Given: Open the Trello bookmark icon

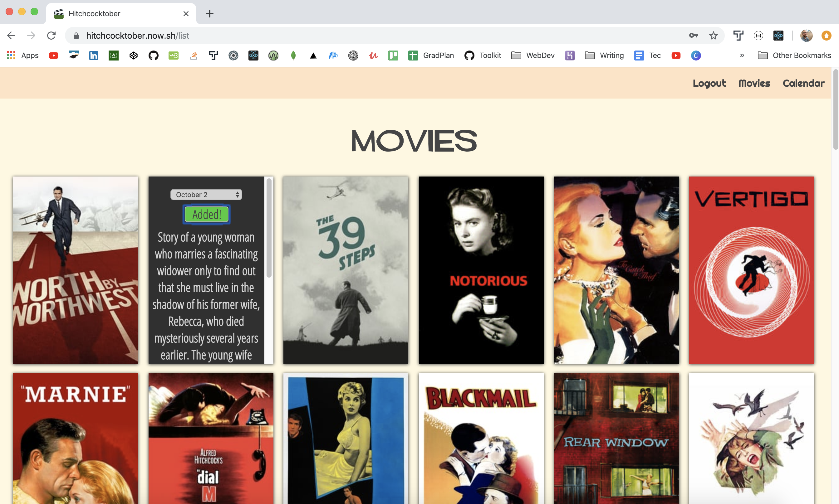Looking at the screenshot, I should [x=393, y=55].
